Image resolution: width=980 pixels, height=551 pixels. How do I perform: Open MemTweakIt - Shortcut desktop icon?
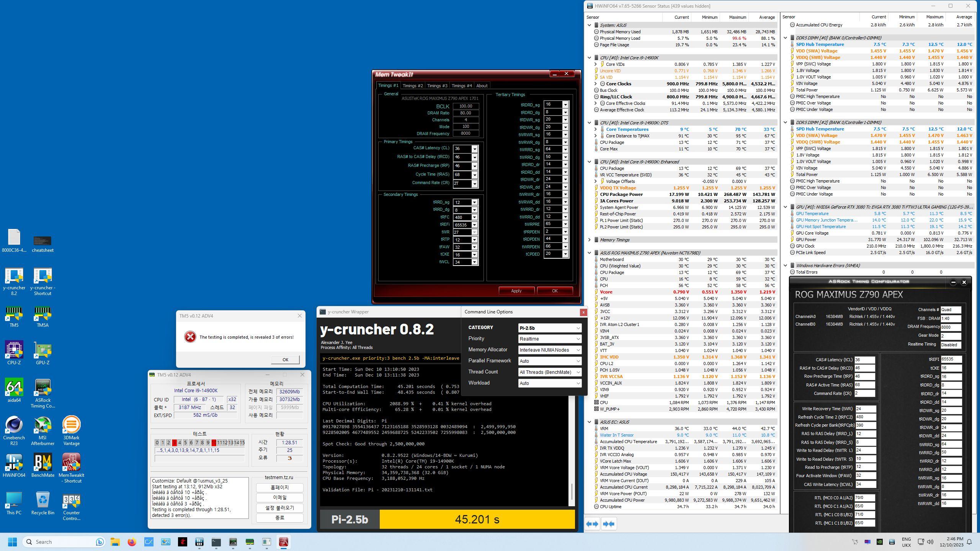click(x=71, y=468)
